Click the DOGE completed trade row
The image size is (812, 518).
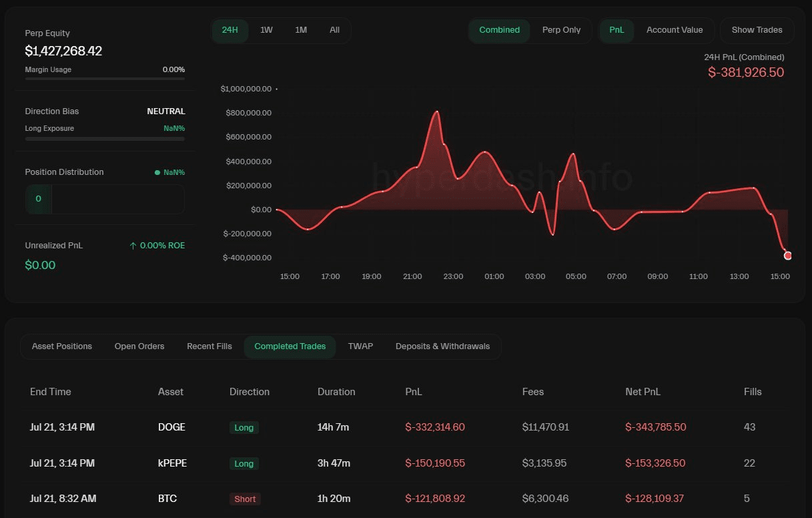[x=400, y=427]
